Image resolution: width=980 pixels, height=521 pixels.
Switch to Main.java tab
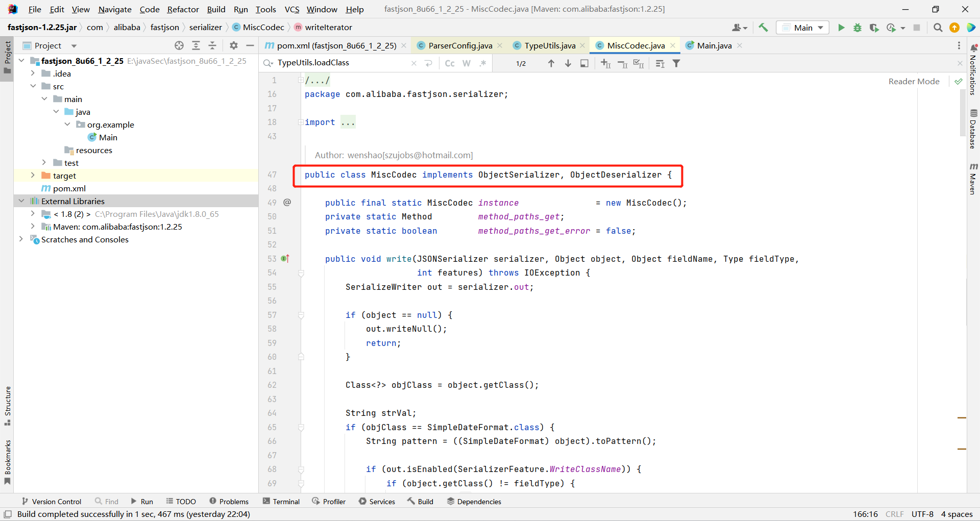coord(714,45)
